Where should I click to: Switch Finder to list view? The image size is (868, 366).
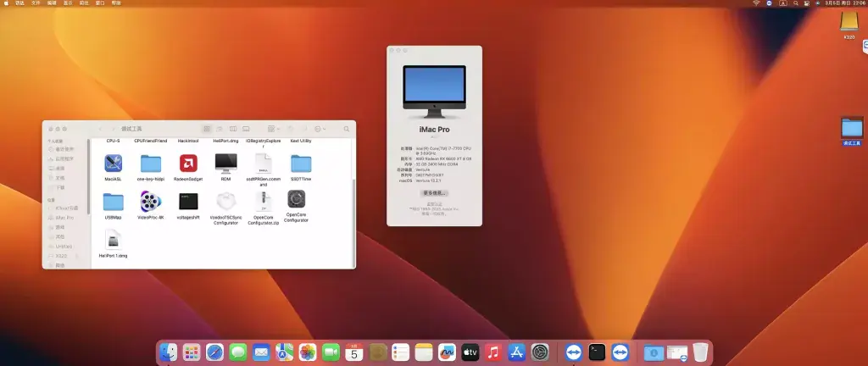[x=220, y=129]
